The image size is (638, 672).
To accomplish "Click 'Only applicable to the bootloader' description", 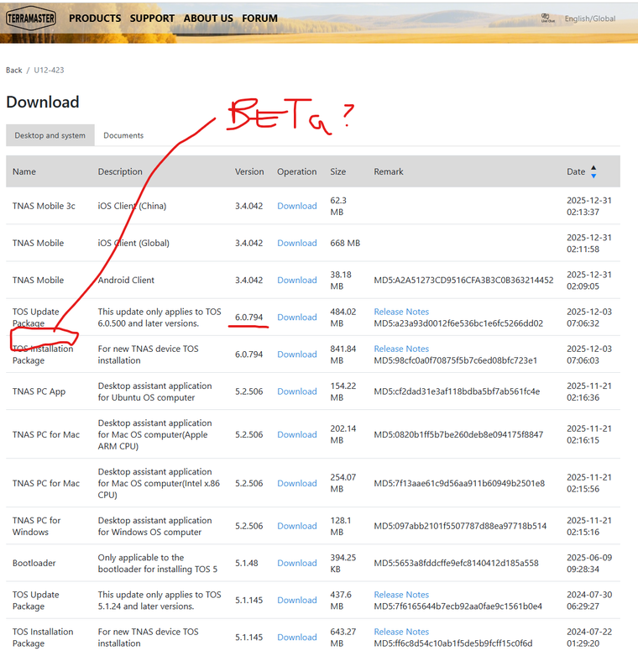I will pos(158,563).
